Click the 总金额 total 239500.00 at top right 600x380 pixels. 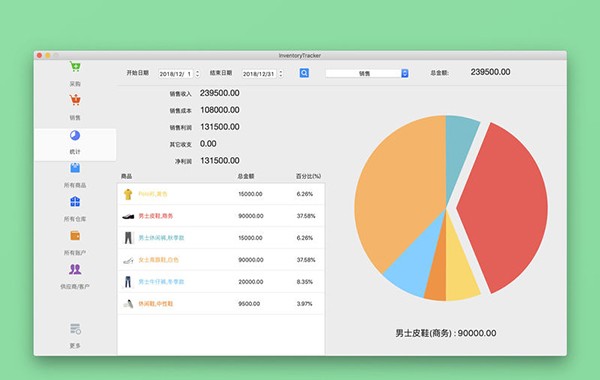tap(490, 72)
